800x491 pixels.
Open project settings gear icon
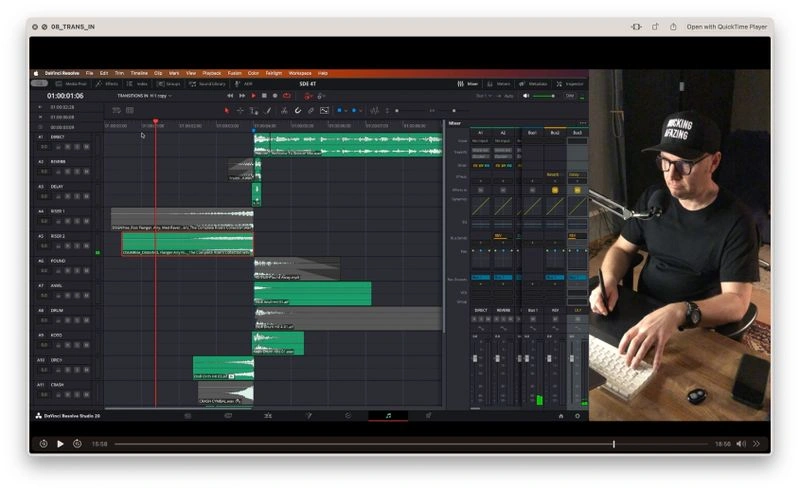point(578,416)
